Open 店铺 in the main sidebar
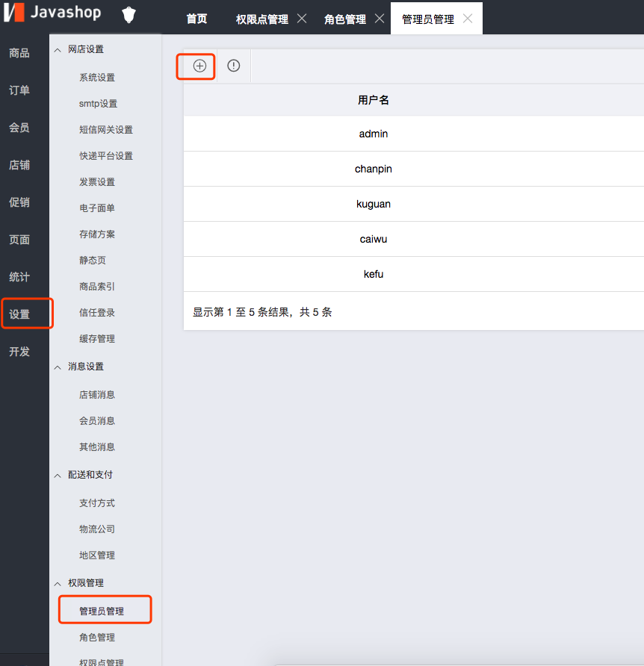Screen dimensions: 644x666 19,165
